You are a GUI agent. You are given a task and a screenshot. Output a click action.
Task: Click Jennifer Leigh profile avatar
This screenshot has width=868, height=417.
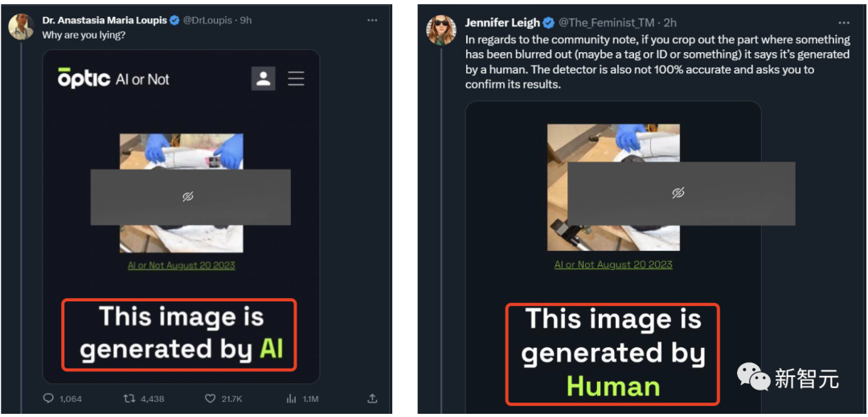(x=440, y=30)
